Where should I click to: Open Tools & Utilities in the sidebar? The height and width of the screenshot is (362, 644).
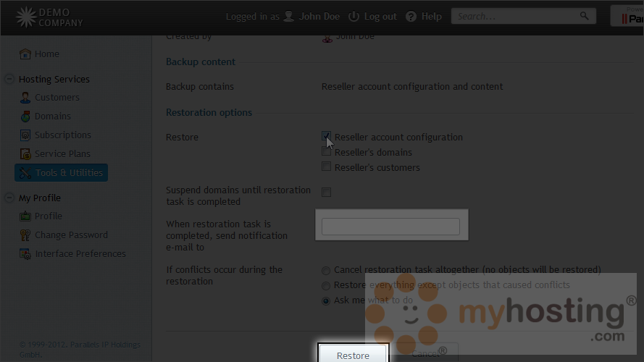pyautogui.click(x=61, y=173)
